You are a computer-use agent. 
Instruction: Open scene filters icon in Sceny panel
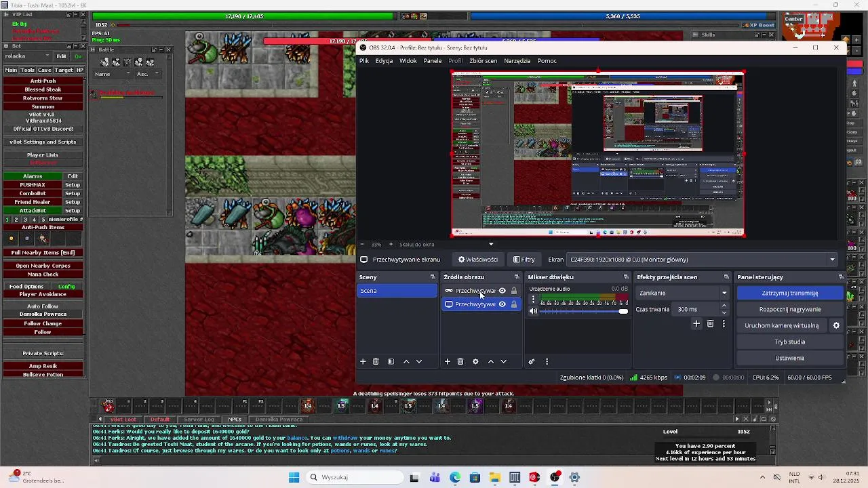391,362
